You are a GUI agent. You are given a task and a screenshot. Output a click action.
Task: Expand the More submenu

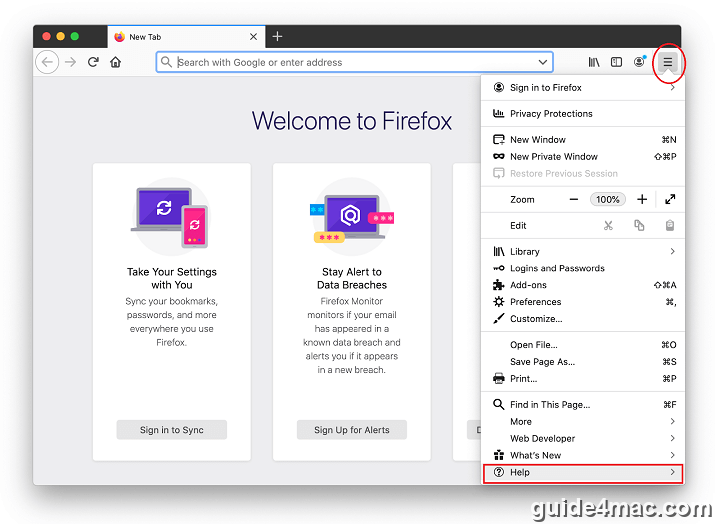point(583,422)
